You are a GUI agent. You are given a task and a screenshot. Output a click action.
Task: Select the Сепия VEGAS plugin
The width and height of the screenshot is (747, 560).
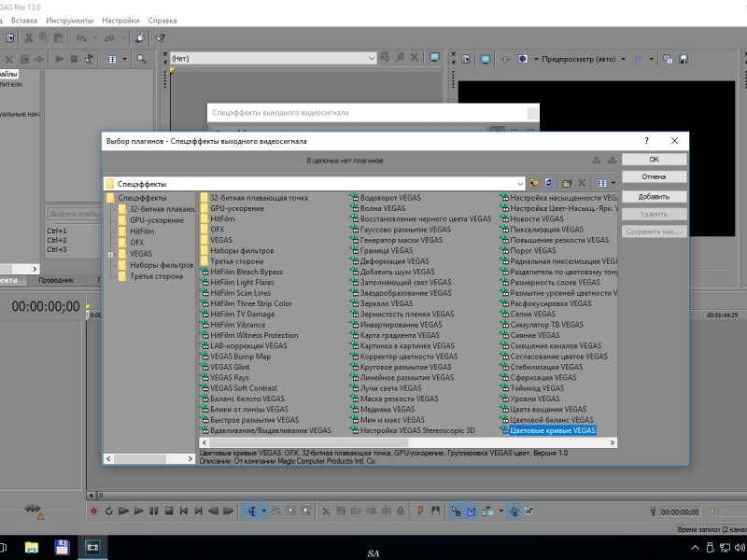click(532, 314)
